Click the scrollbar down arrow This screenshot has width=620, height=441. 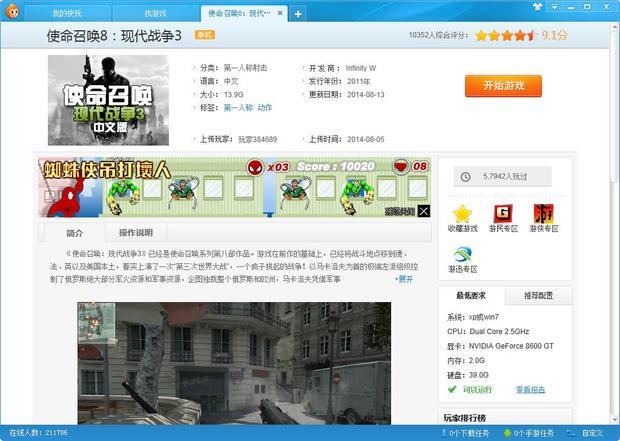[x=615, y=420]
